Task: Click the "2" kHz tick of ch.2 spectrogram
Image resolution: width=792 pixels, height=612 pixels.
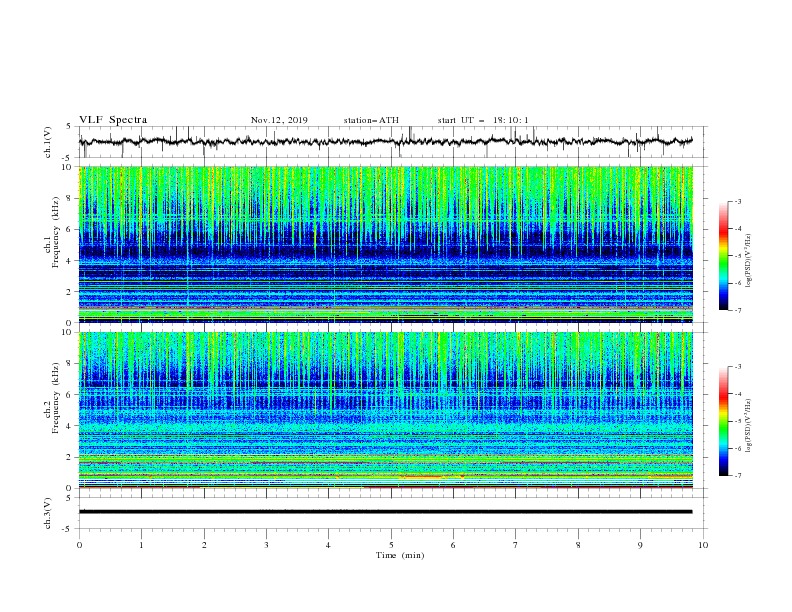Action: pos(70,457)
